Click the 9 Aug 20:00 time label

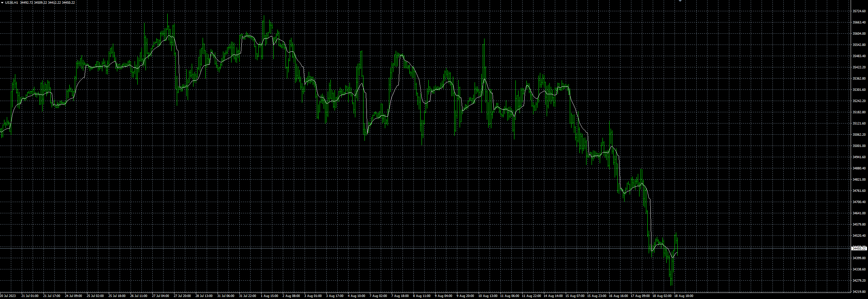(465, 296)
